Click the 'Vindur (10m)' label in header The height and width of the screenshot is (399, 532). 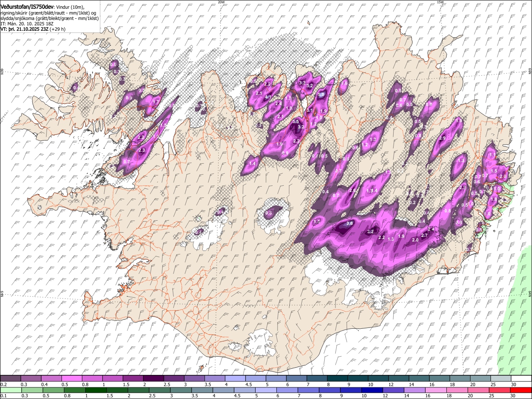70,7
